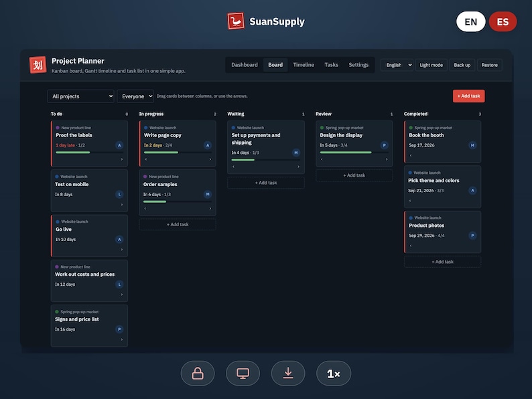Move Product photos back with left arrow

click(x=411, y=246)
